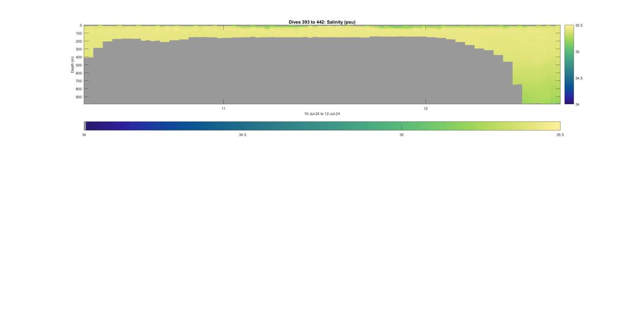Click the vertical colorbar label '35.5'

pos(579,25)
